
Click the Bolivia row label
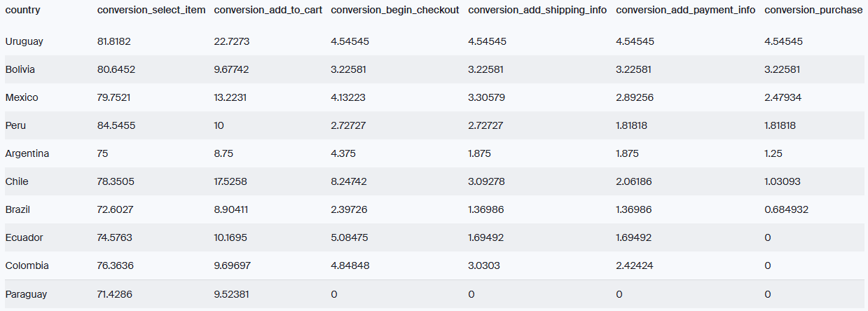(20, 69)
